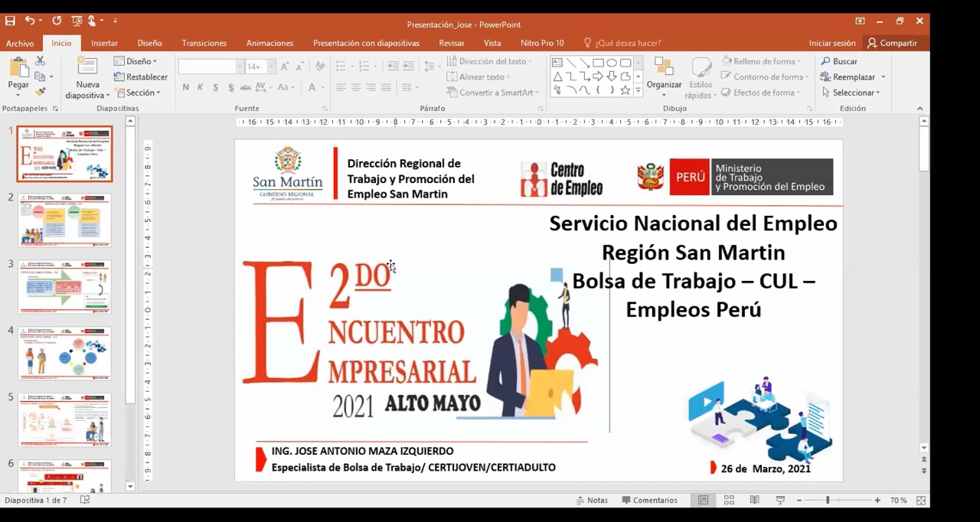This screenshot has width=980, height=522.
Task: Switch to Slide Sorter view icon
Action: pyautogui.click(x=729, y=500)
